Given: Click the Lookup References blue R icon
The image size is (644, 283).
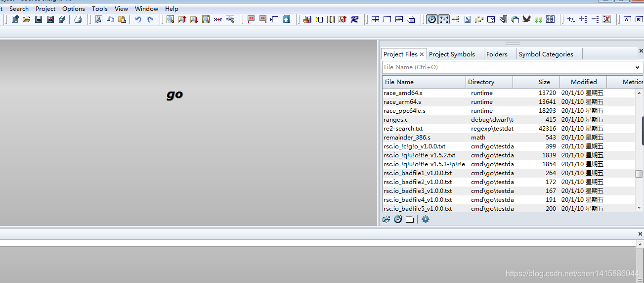Looking at the screenshot, I should (355, 19).
